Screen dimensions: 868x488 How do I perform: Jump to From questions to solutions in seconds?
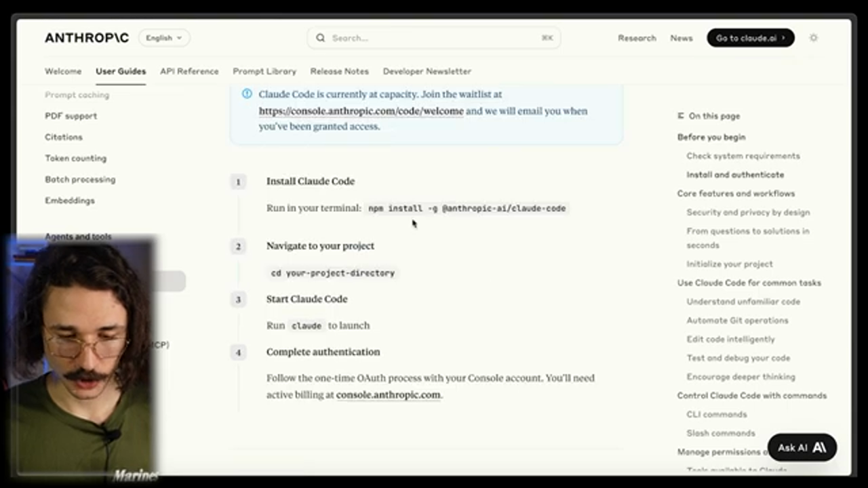coord(748,238)
